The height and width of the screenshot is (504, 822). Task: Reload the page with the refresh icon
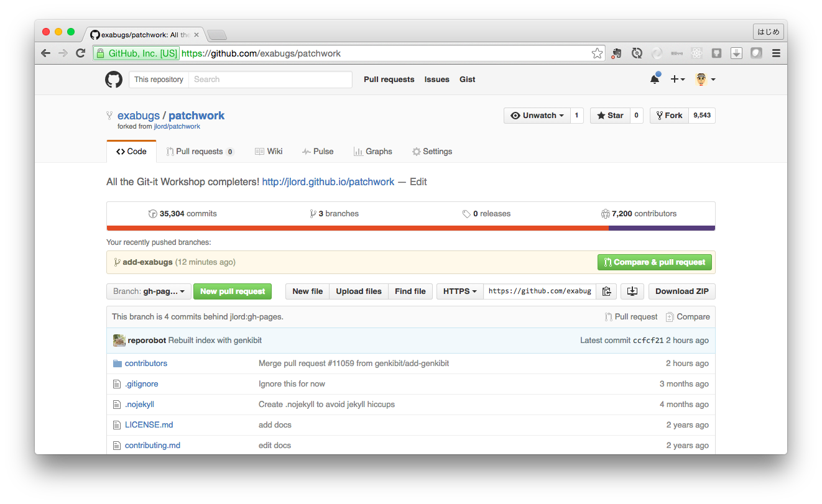click(x=80, y=53)
